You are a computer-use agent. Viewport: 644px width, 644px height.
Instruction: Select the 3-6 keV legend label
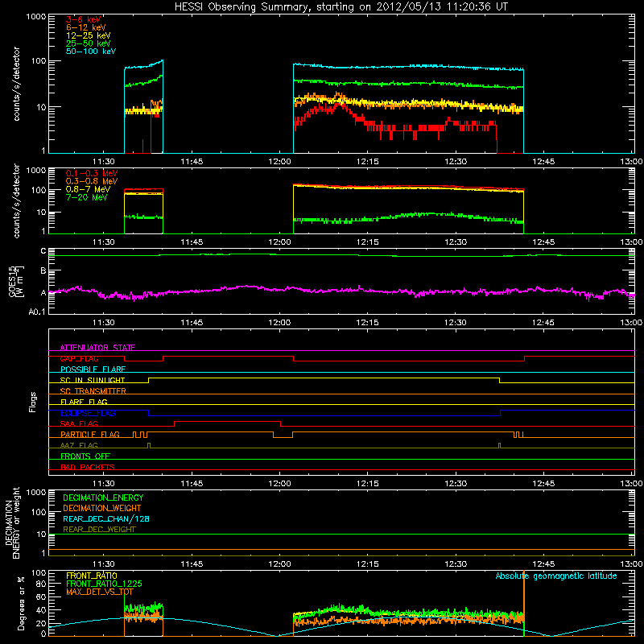[x=84, y=19]
